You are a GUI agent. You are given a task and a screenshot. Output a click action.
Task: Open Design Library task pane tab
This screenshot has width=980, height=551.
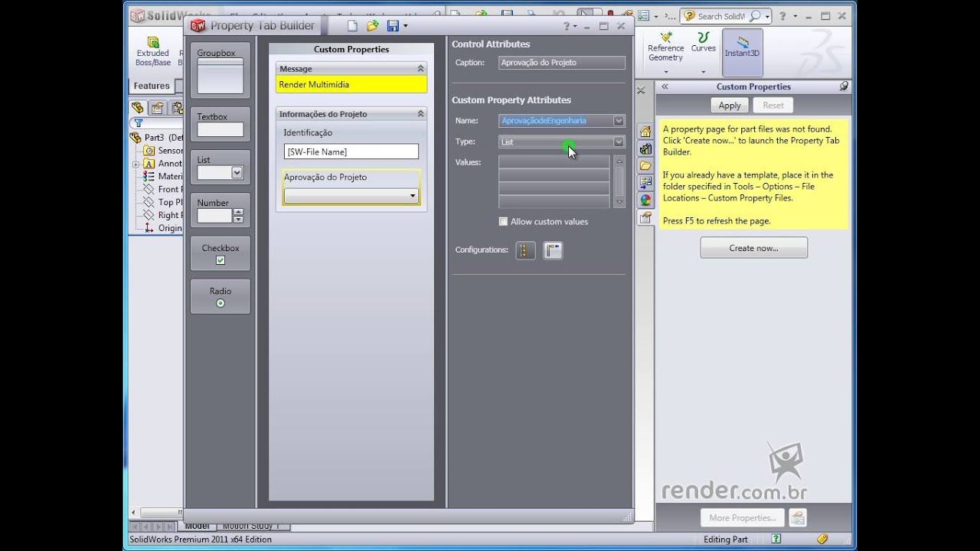645,148
